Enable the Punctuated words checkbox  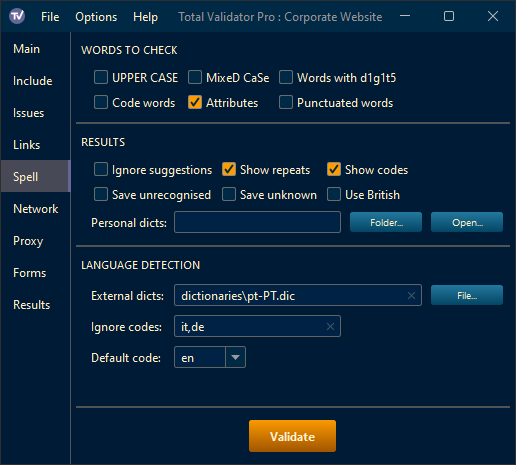click(x=286, y=102)
